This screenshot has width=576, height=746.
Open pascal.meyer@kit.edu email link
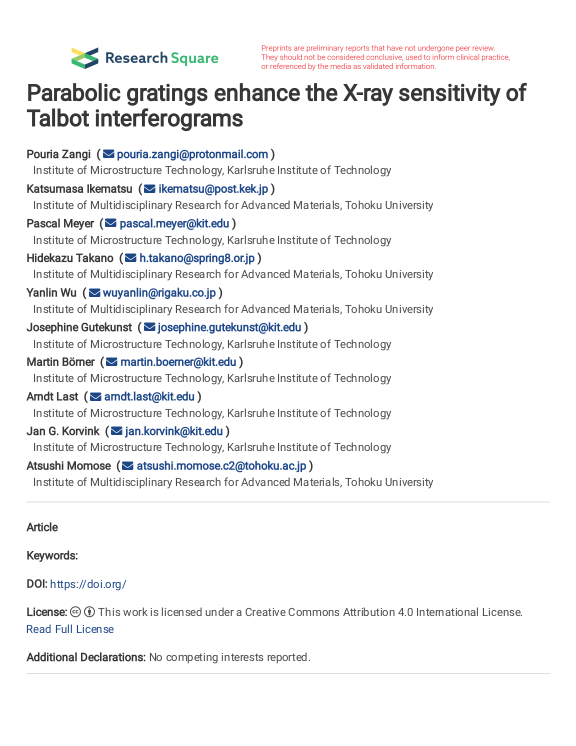pos(174,224)
